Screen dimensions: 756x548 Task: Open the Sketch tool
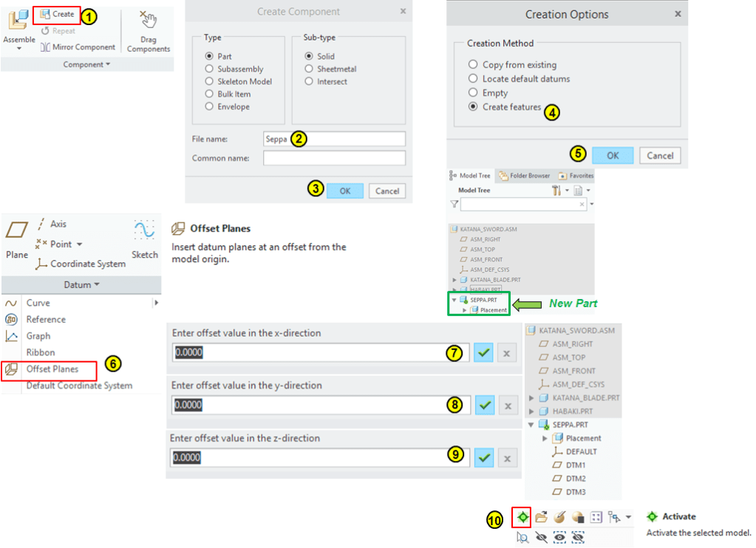[x=144, y=238]
